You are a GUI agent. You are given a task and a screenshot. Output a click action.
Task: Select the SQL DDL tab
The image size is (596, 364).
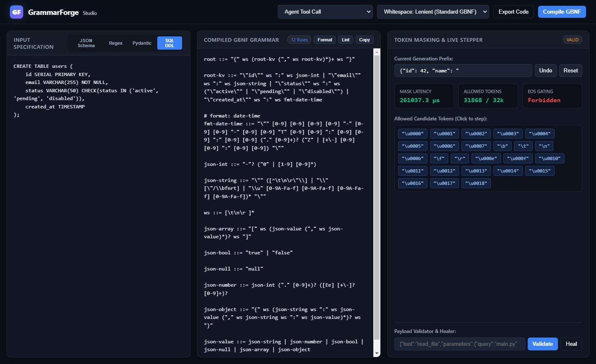170,43
